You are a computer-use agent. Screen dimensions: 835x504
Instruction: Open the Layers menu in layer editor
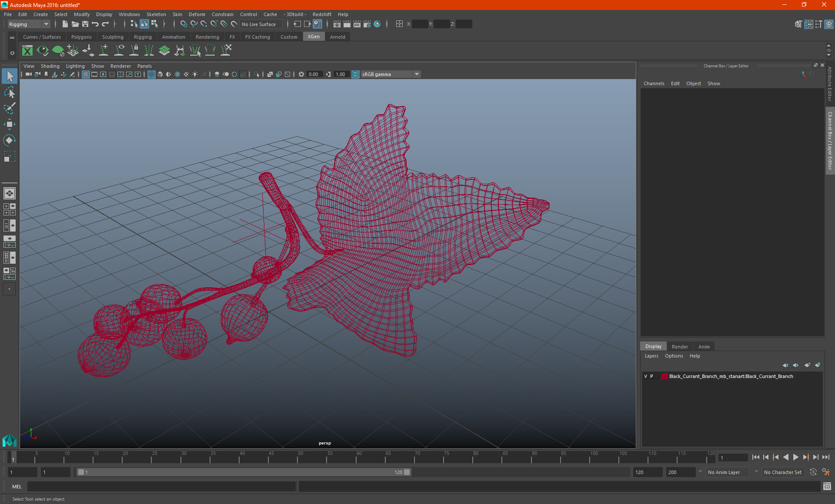coord(651,356)
